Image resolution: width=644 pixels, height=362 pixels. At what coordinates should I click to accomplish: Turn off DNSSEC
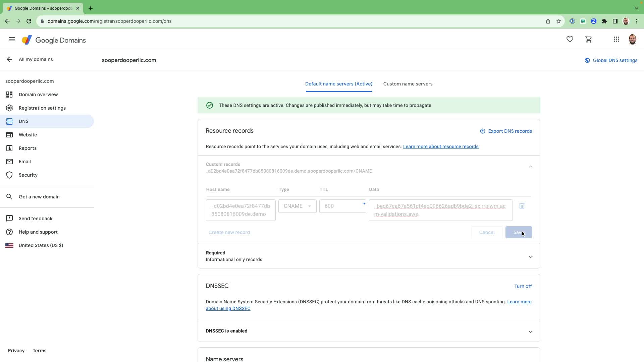click(x=523, y=286)
